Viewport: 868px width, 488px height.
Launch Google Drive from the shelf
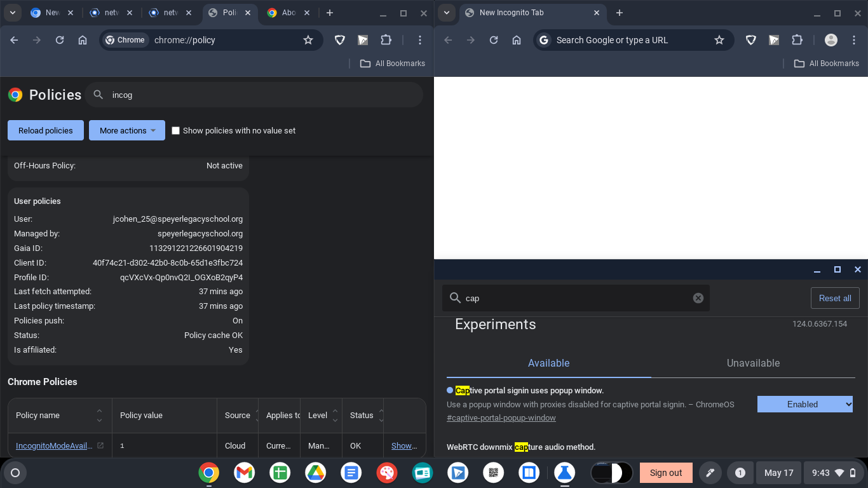pyautogui.click(x=316, y=473)
